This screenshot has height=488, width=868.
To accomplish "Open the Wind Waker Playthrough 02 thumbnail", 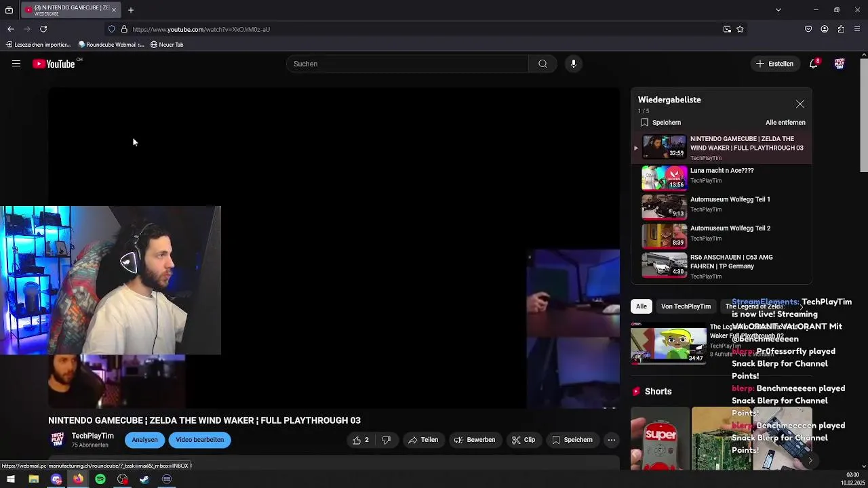I will pos(669,342).
